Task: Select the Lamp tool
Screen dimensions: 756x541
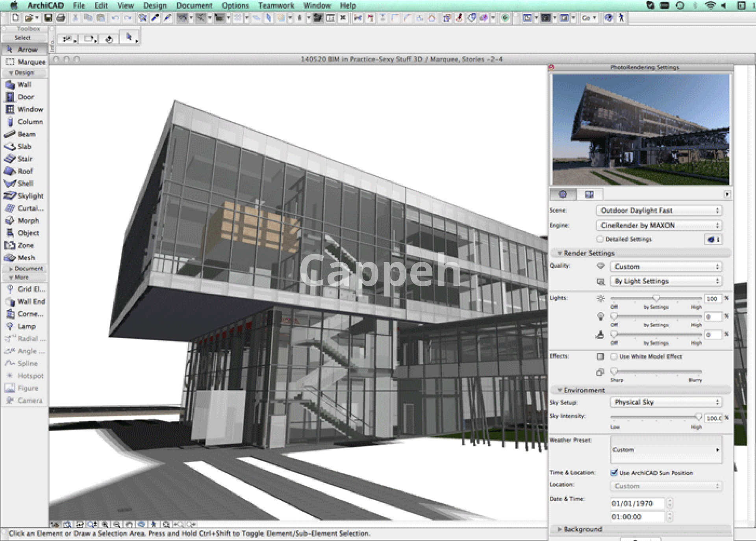Action: tap(26, 326)
